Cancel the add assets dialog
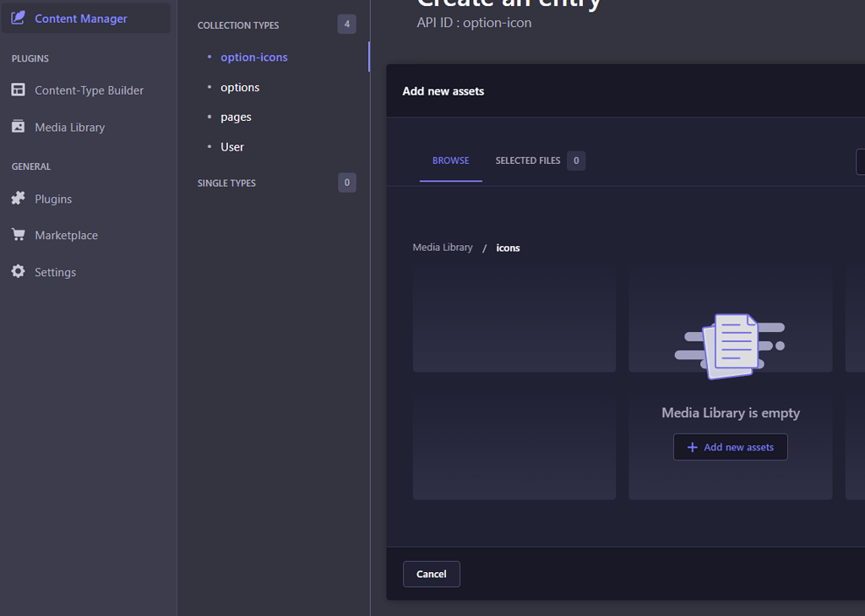 point(431,574)
